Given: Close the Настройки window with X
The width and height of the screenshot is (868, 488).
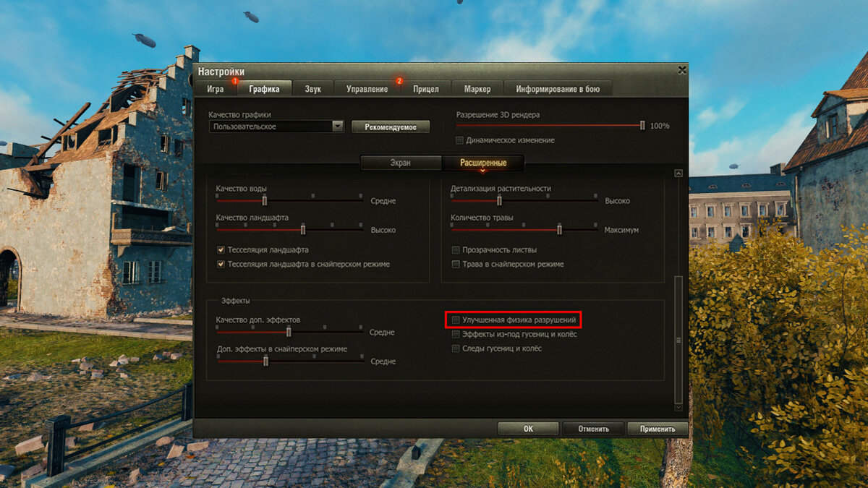Looking at the screenshot, I should click(x=681, y=70).
